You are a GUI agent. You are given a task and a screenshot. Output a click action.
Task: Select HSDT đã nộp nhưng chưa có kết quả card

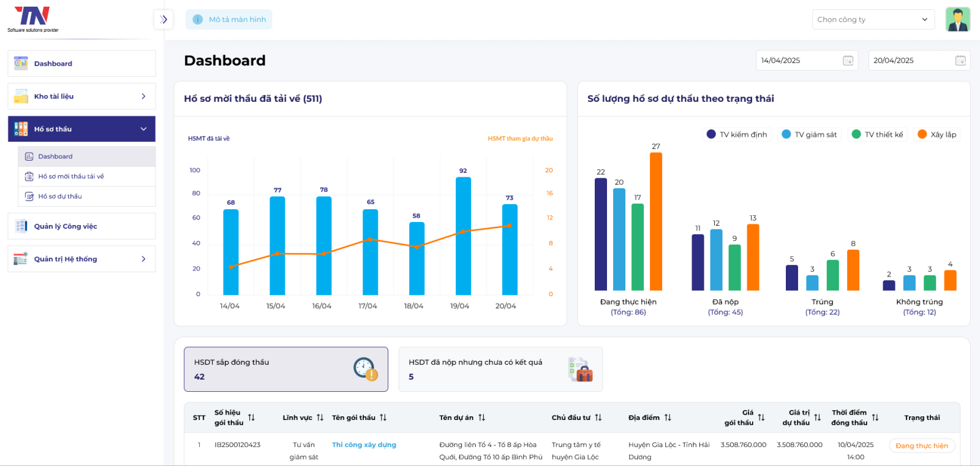500,369
